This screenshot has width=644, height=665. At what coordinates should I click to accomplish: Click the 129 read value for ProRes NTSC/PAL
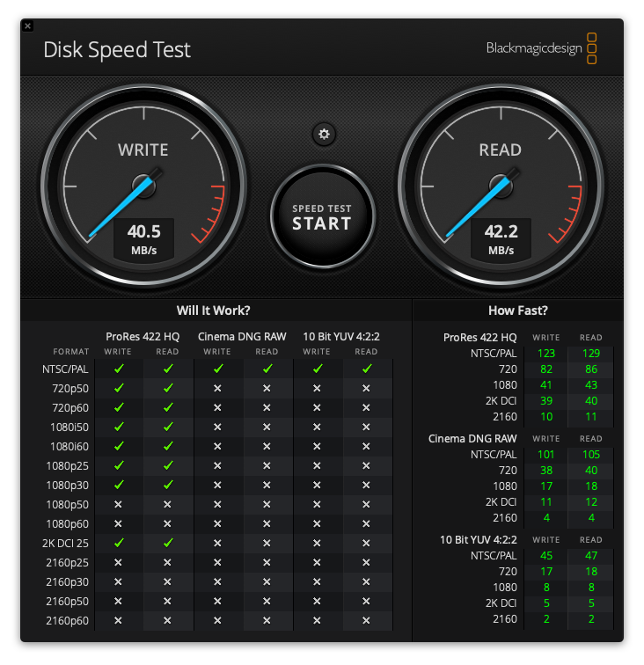[591, 354]
